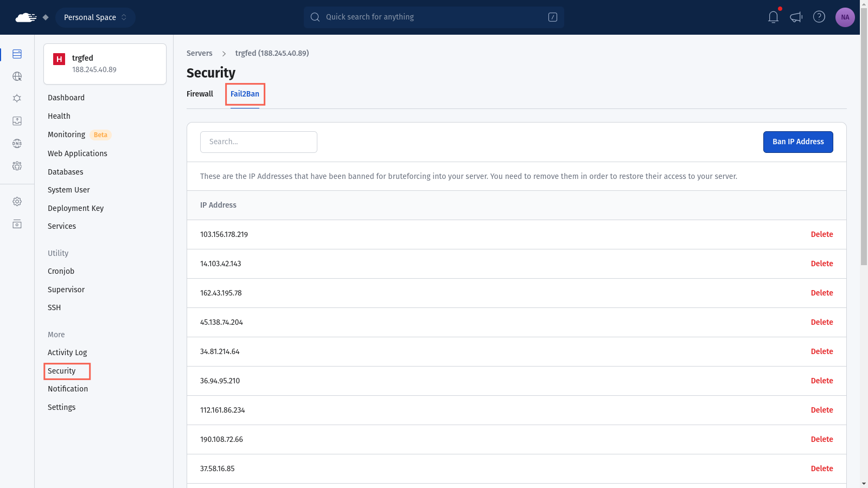Expand the Personal Space workspace switcher
The width and height of the screenshot is (868, 488).
coord(95,17)
